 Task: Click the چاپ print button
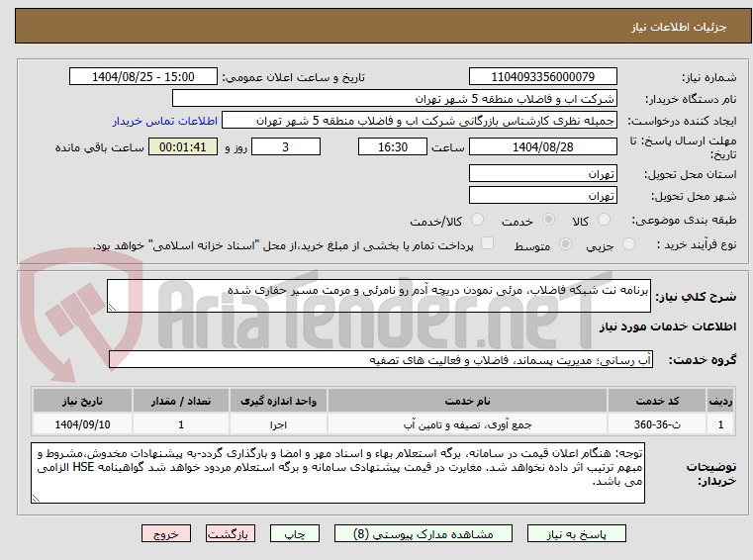[x=295, y=534]
